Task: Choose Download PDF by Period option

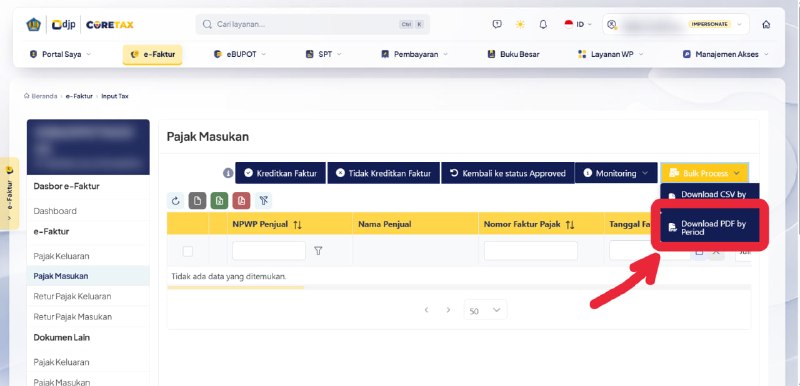Action: pyautogui.click(x=710, y=228)
